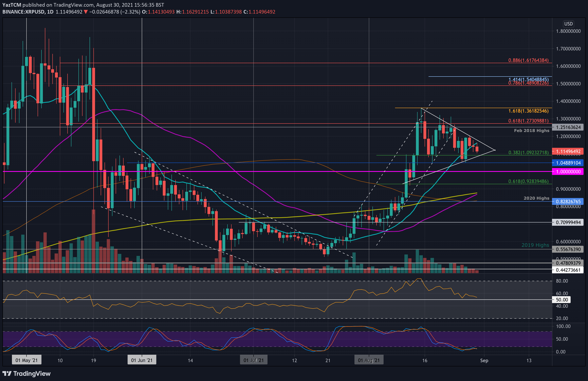Select the 0.47809379 price label
The image size is (588, 381).
point(568,263)
